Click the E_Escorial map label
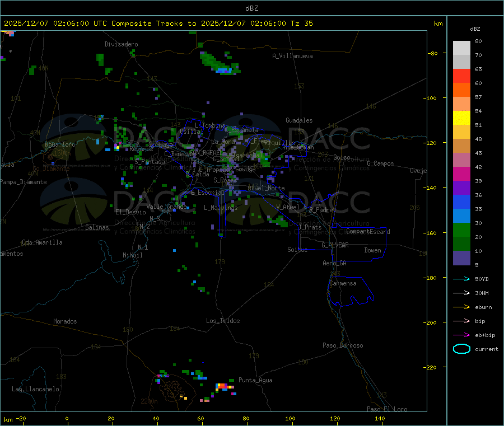504x426 pixels. tap(208, 193)
